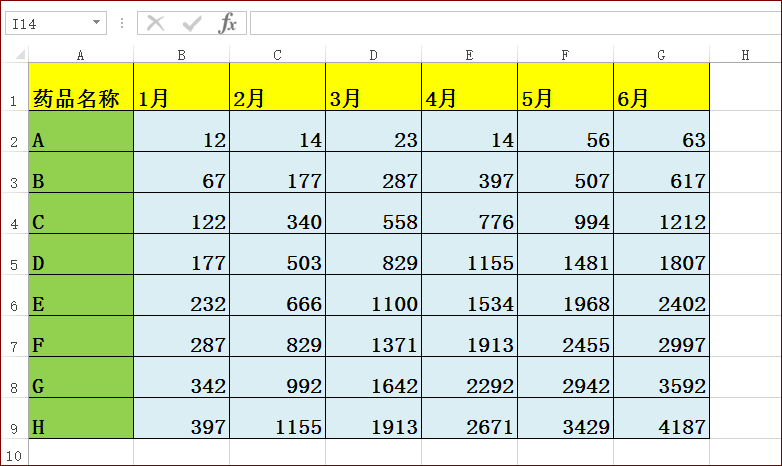Select row 7 header
The width and height of the screenshot is (782, 466).
tap(14, 336)
